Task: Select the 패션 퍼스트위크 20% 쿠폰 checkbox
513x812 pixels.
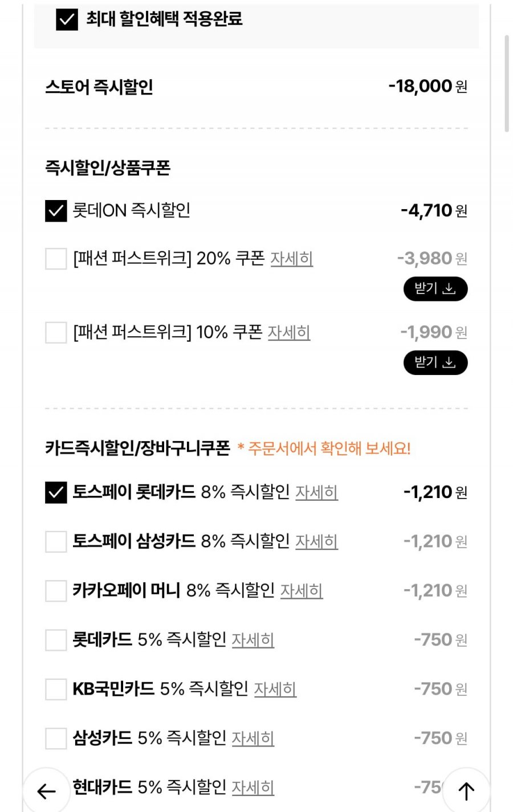Action: pos(56,259)
